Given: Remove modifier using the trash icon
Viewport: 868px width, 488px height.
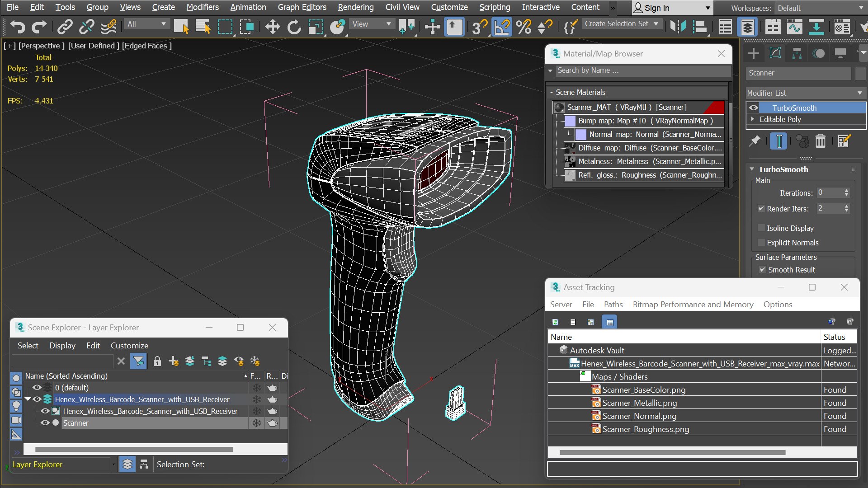Looking at the screenshot, I should coord(821,141).
